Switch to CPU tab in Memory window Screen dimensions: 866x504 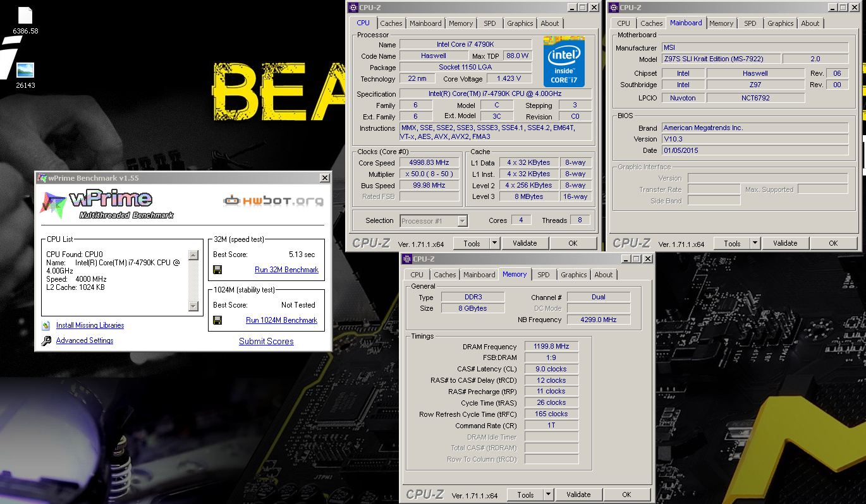pyautogui.click(x=417, y=275)
